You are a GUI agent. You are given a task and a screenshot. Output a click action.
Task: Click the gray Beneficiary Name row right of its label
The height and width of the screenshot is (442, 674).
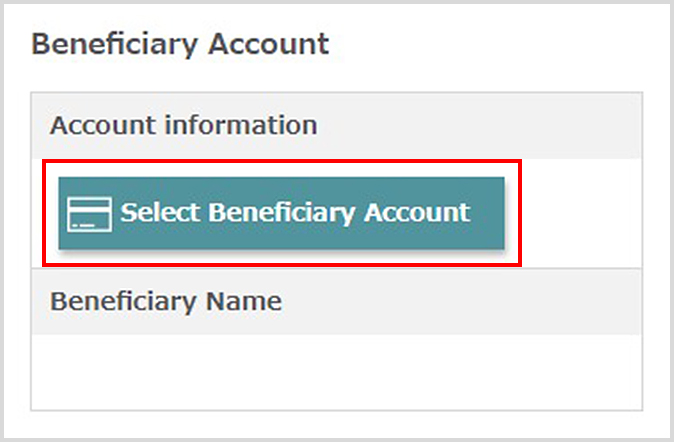click(462, 302)
